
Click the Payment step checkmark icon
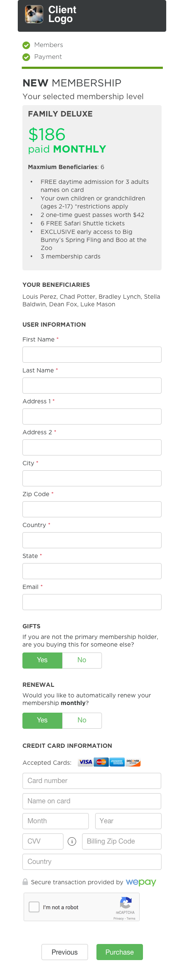[26, 57]
